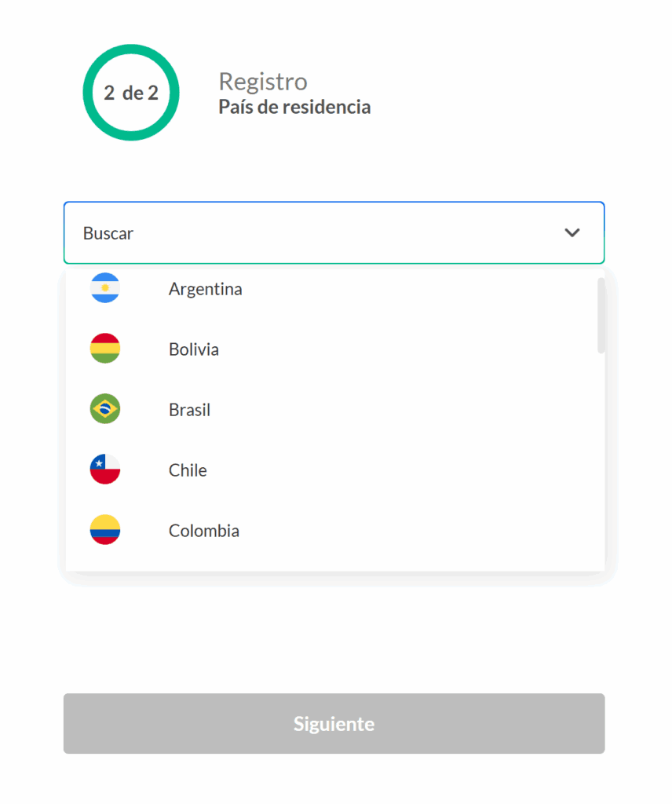This screenshot has width=672, height=804.
Task: Click the Chile flag icon
Action: [105, 470]
